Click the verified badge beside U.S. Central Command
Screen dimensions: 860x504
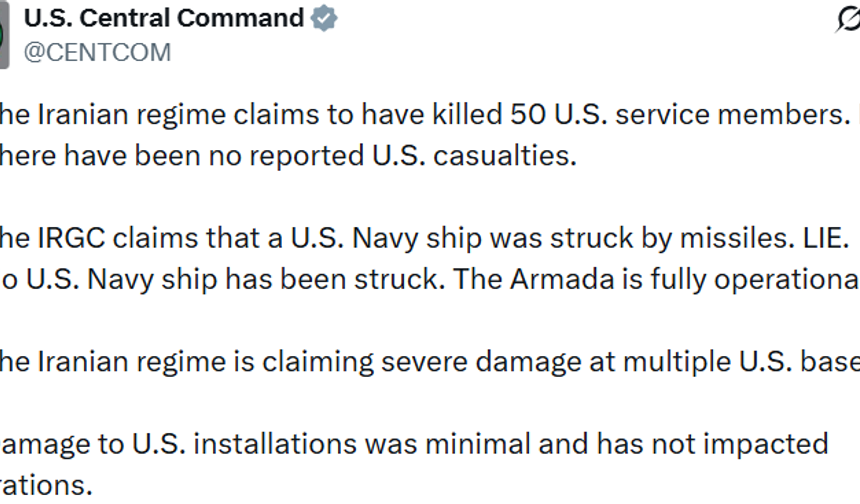(x=325, y=19)
